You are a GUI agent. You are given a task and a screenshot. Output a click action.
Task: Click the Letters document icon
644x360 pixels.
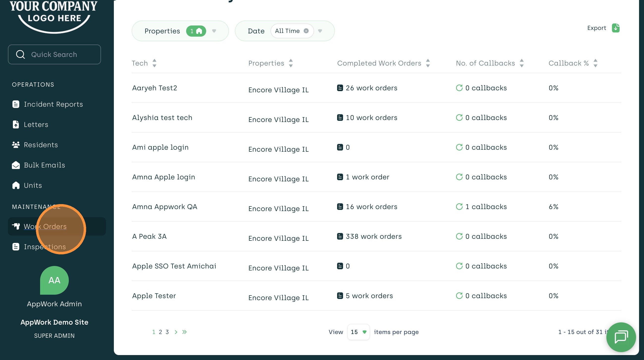pos(16,124)
